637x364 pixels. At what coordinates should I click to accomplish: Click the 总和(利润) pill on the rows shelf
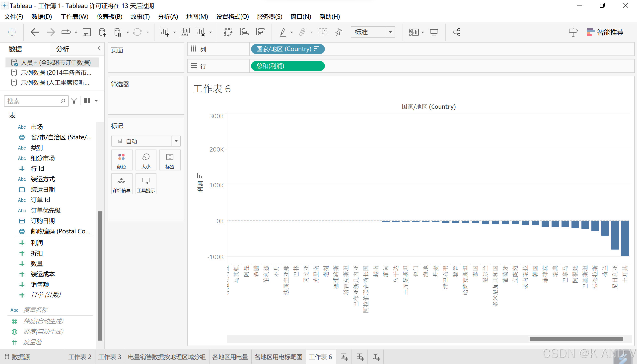(x=287, y=66)
